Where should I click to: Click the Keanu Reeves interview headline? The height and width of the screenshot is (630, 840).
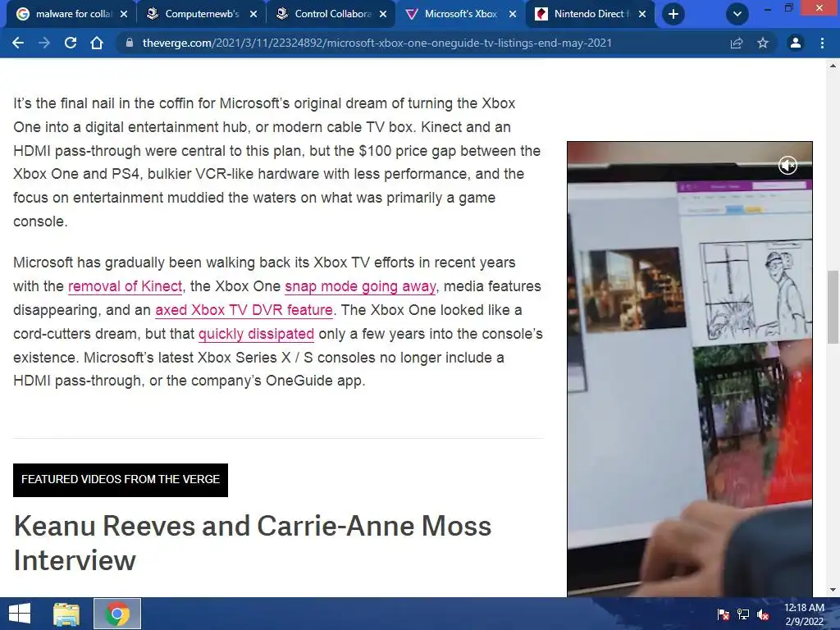coord(253,543)
